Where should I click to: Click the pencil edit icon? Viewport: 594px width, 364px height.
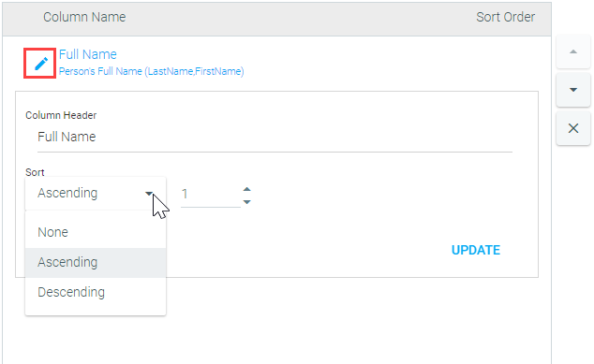tap(41, 64)
